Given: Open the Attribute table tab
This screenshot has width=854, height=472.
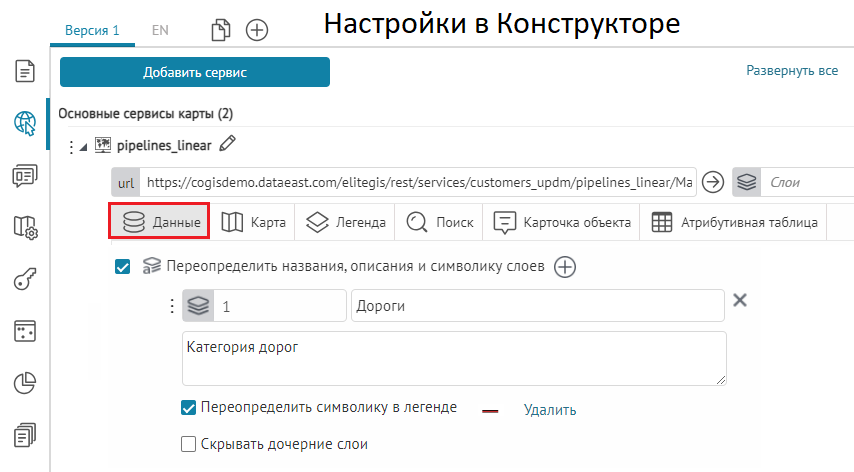Looking at the screenshot, I should (735, 222).
